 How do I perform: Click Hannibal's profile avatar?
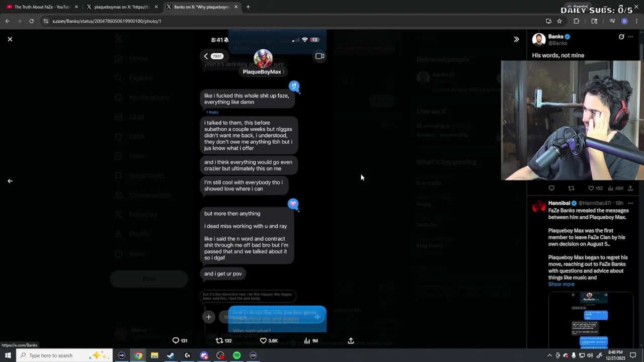(x=539, y=206)
